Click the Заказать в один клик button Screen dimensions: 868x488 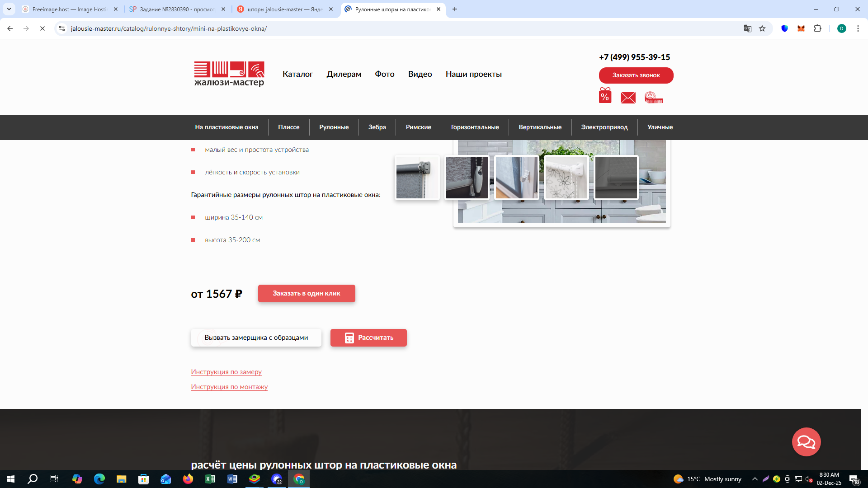tap(307, 293)
